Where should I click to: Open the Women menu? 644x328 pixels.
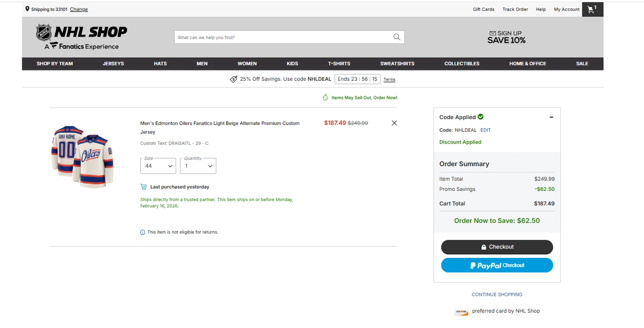click(247, 64)
